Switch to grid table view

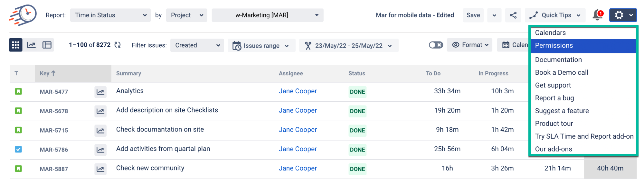coord(15,45)
